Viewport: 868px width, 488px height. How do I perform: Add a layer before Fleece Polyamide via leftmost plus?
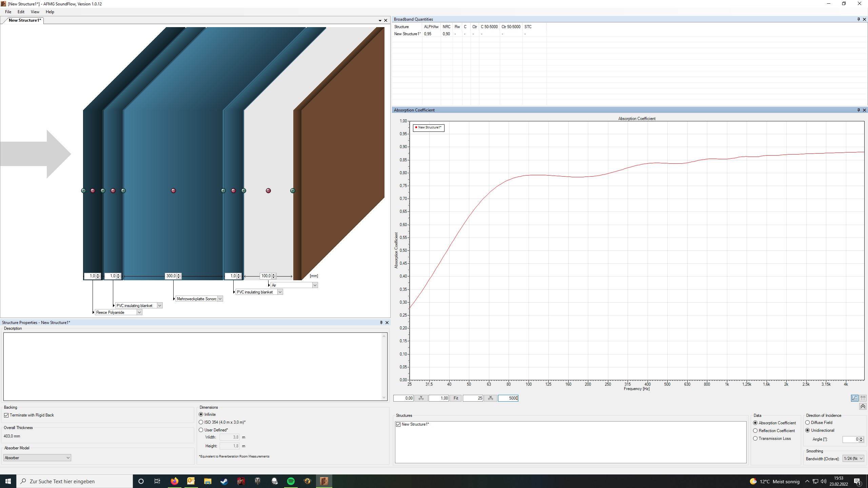click(83, 191)
